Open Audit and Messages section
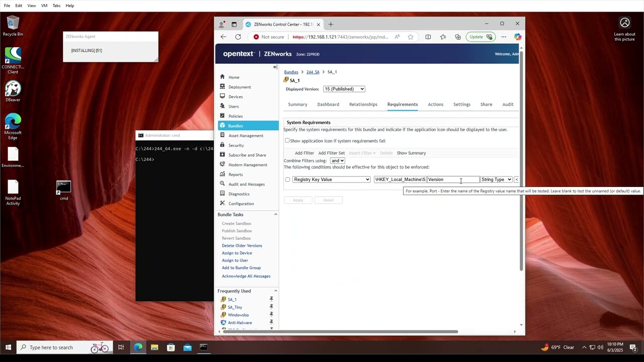Image resolution: width=644 pixels, height=362 pixels. pyautogui.click(x=246, y=184)
